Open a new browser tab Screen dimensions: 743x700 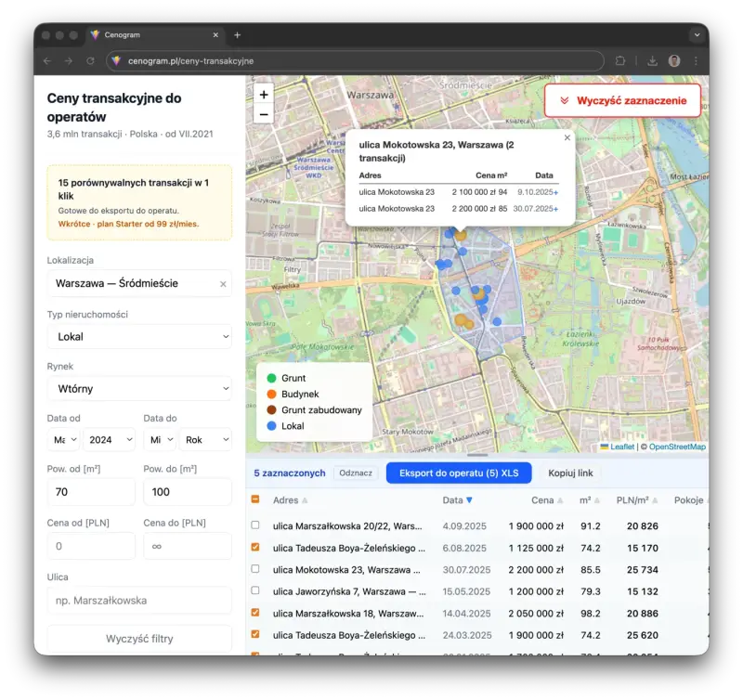[x=237, y=35]
